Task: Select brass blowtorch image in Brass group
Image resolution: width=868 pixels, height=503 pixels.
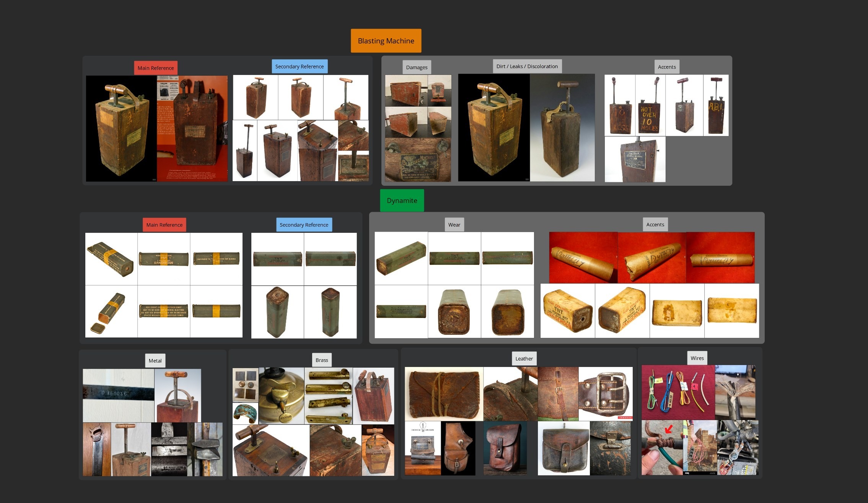Action: click(282, 396)
